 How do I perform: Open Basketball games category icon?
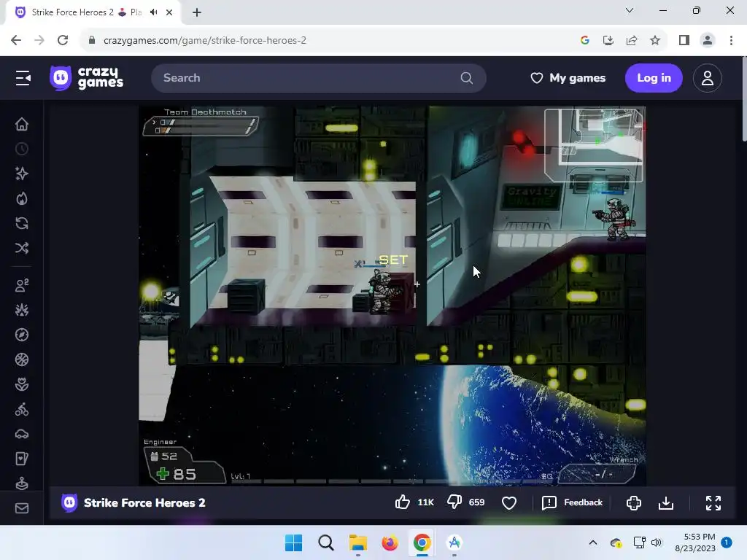point(22,359)
